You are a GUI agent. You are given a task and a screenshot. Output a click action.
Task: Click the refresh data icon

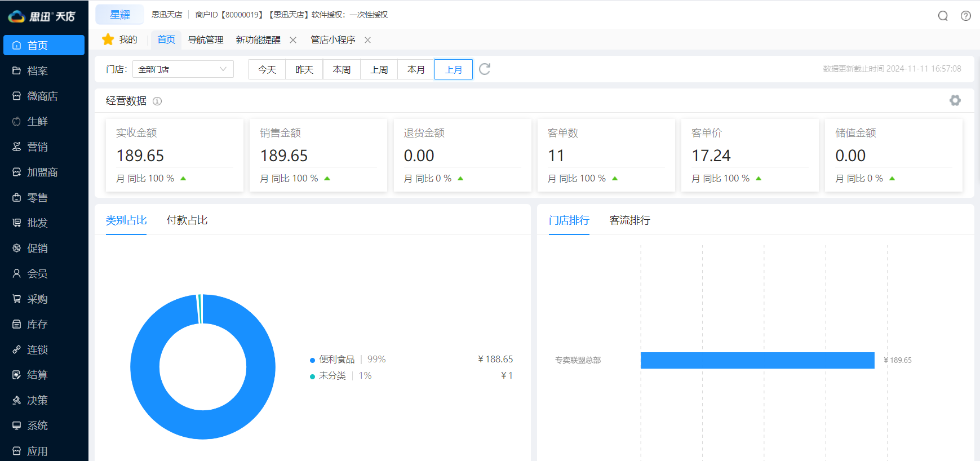point(485,69)
